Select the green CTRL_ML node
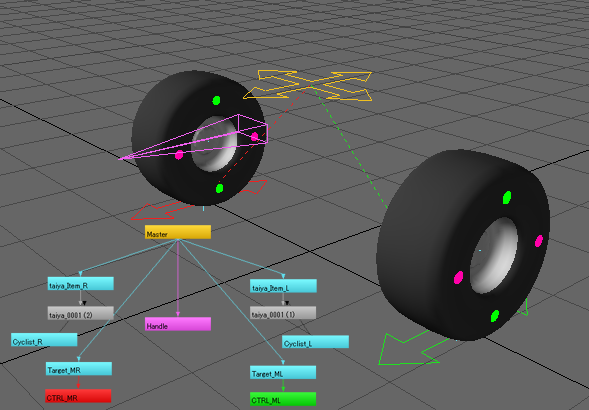This screenshot has width=589, height=410. pyautogui.click(x=283, y=399)
